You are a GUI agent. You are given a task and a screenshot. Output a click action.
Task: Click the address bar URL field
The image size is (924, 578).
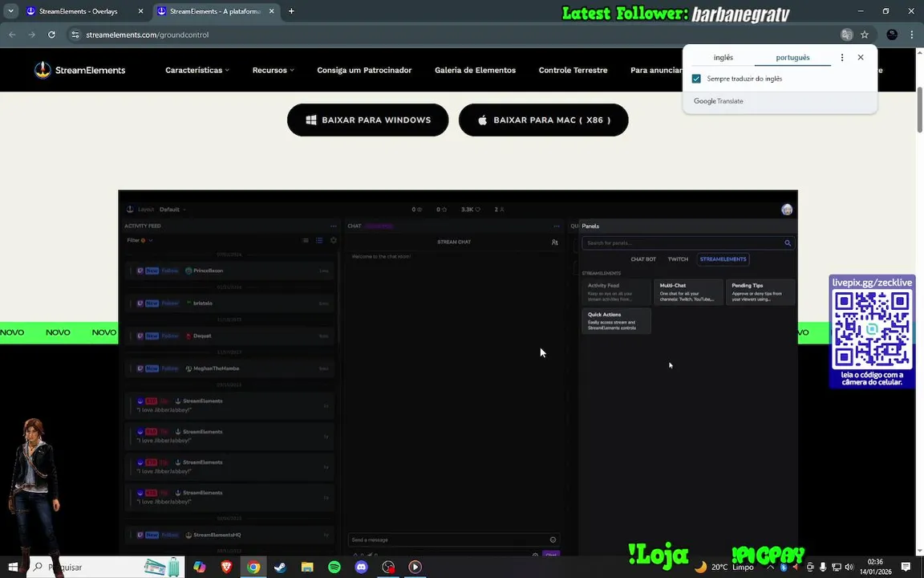(451, 35)
